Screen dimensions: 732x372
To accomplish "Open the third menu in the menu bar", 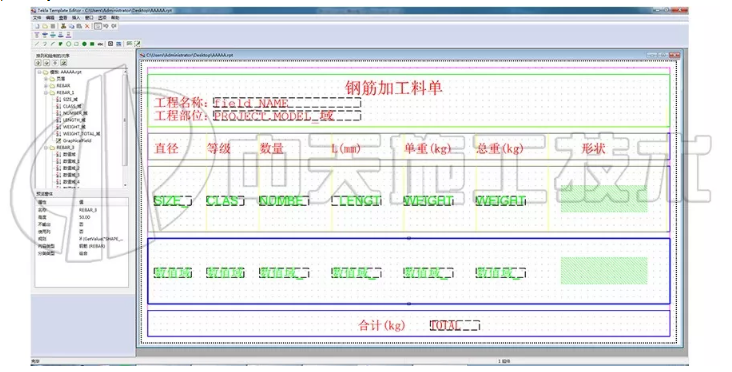I will (x=63, y=18).
